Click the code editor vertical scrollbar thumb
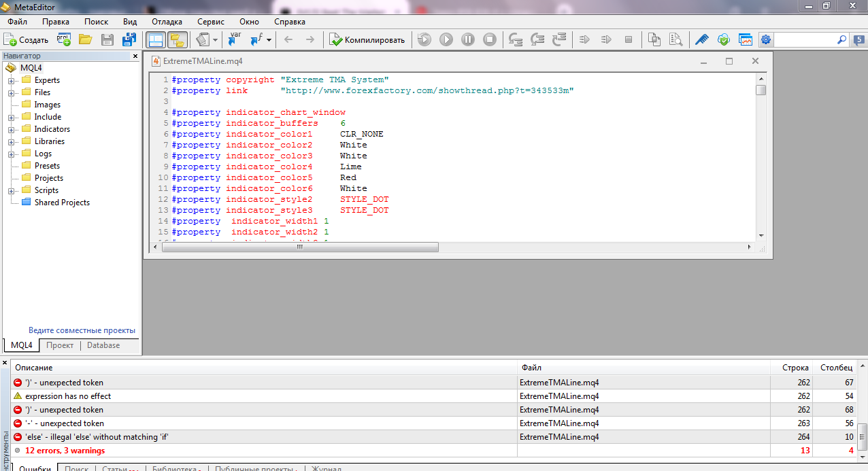 761,90
